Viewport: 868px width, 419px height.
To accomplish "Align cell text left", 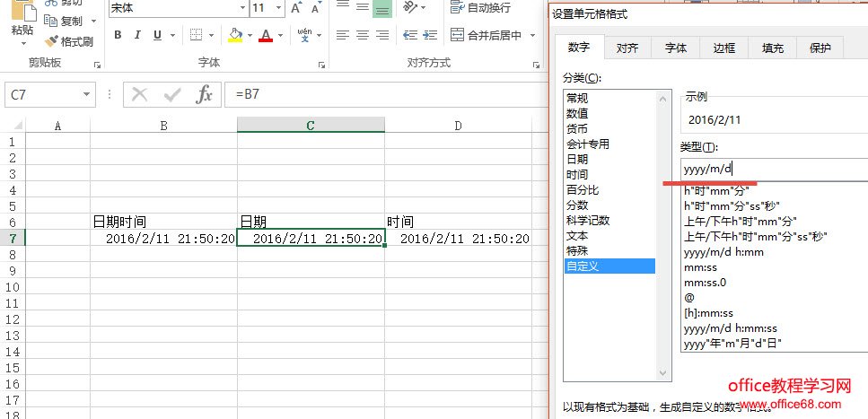I will tap(343, 35).
